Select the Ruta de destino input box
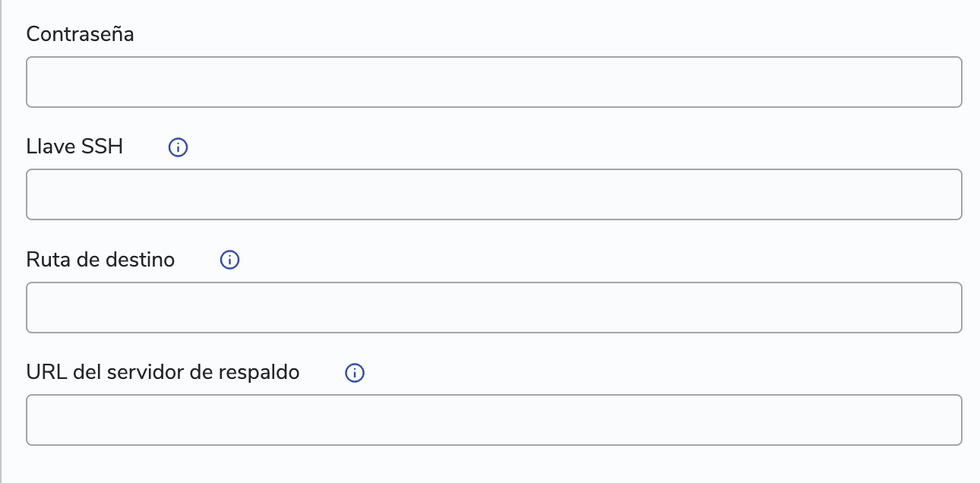980x483 pixels. (494, 308)
